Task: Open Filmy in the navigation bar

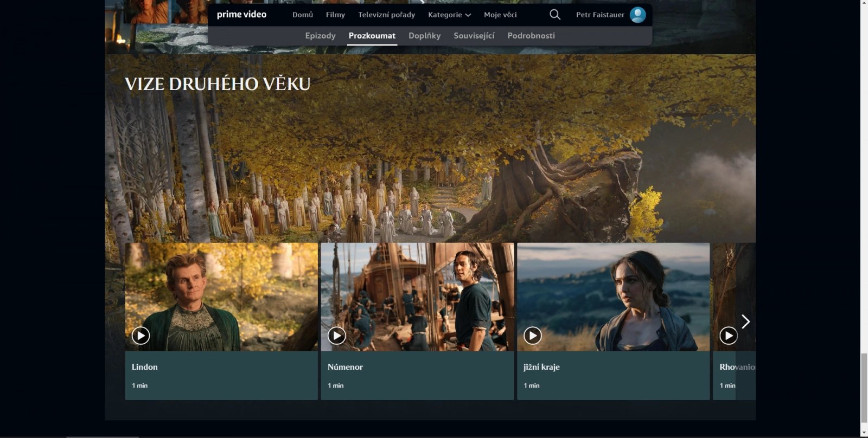Action: [335, 15]
